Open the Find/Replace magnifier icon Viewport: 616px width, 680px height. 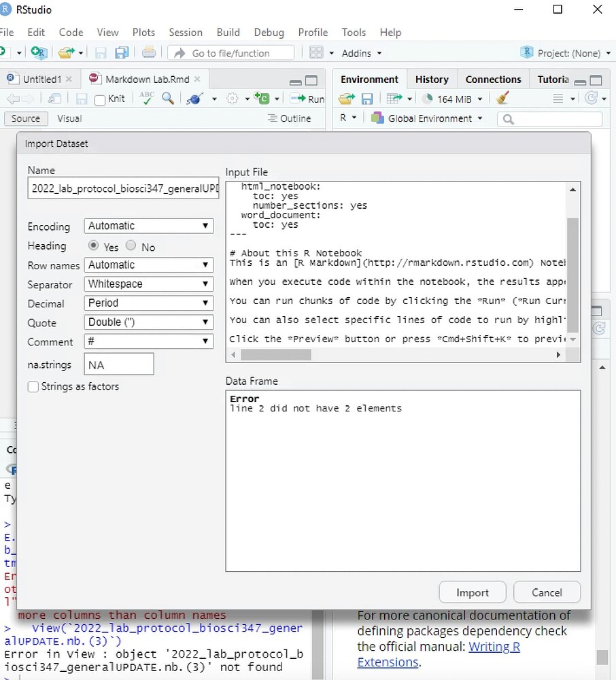(168, 98)
